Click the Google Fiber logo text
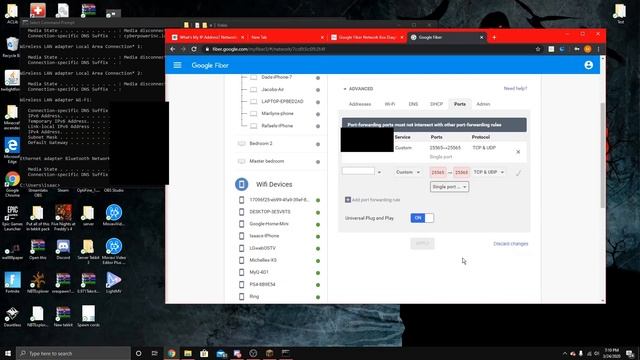This screenshot has height=360, width=640. pos(210,65)
